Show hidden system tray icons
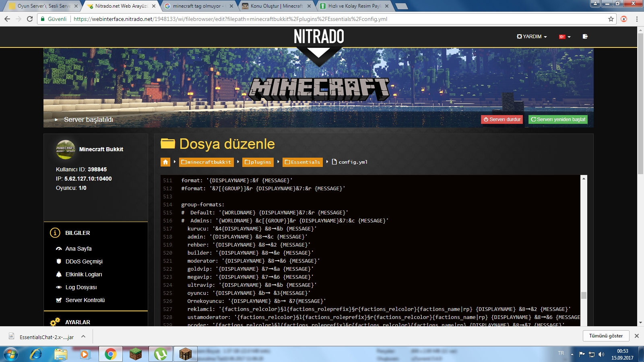644x362 pixels. (572, 354)
